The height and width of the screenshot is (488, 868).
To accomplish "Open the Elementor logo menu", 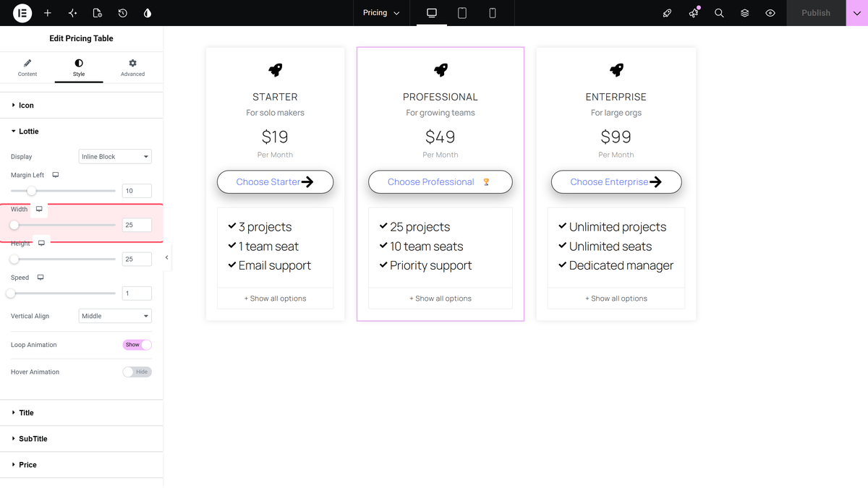I will coord(22,13).
